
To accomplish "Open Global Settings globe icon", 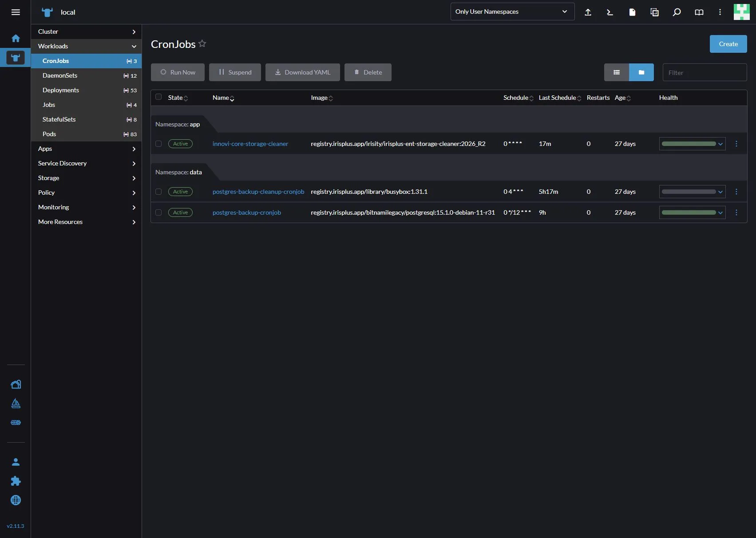I will [x=16, y=500].
